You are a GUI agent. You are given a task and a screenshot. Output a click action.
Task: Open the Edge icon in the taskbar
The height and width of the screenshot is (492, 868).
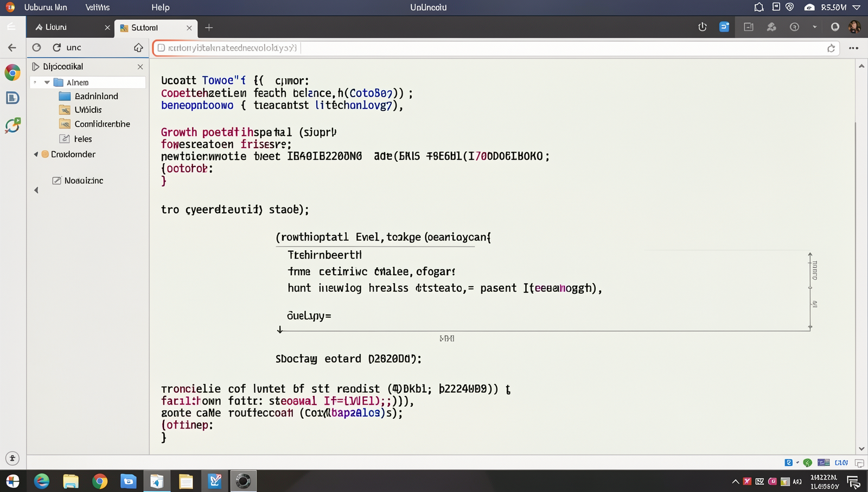click(42, 481)
